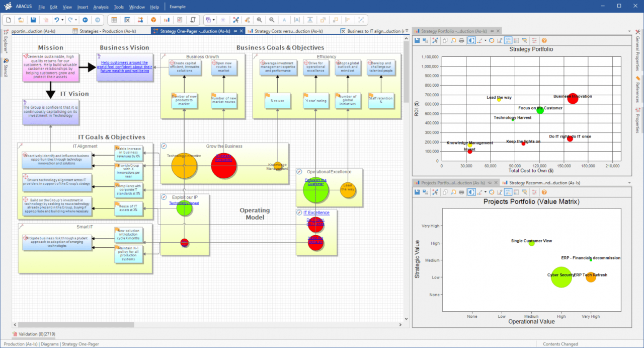644x348 pixels.
Task: Click the zoom in magnifier icon
Action: pyautogui.click(x=260, y=20)
